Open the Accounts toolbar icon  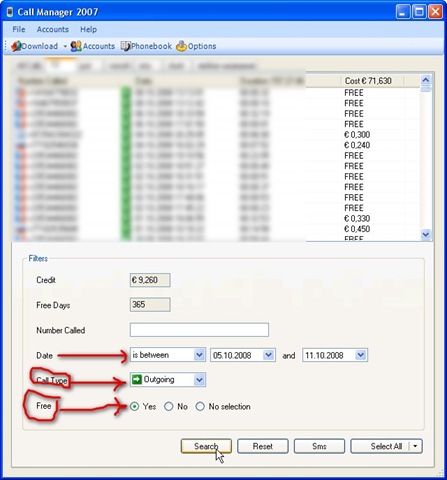76,46
